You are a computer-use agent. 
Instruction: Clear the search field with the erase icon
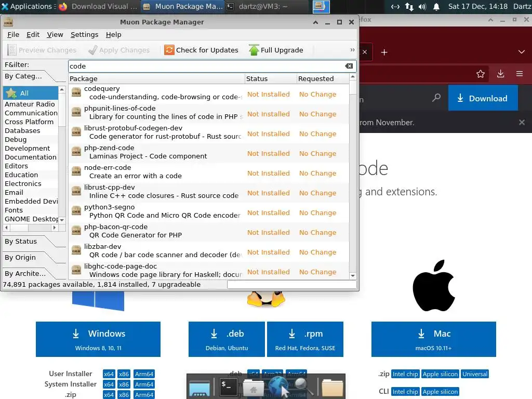click(x=349, y=66)
